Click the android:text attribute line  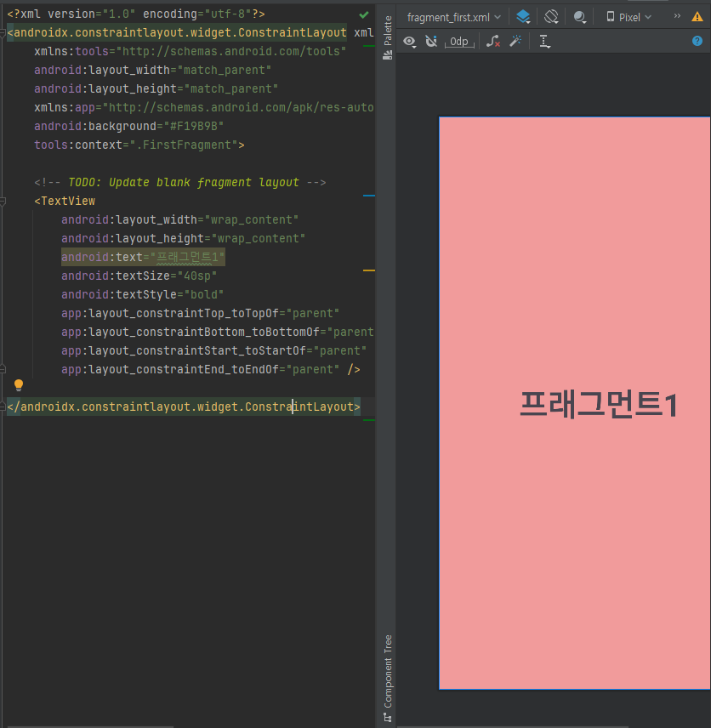143,257
